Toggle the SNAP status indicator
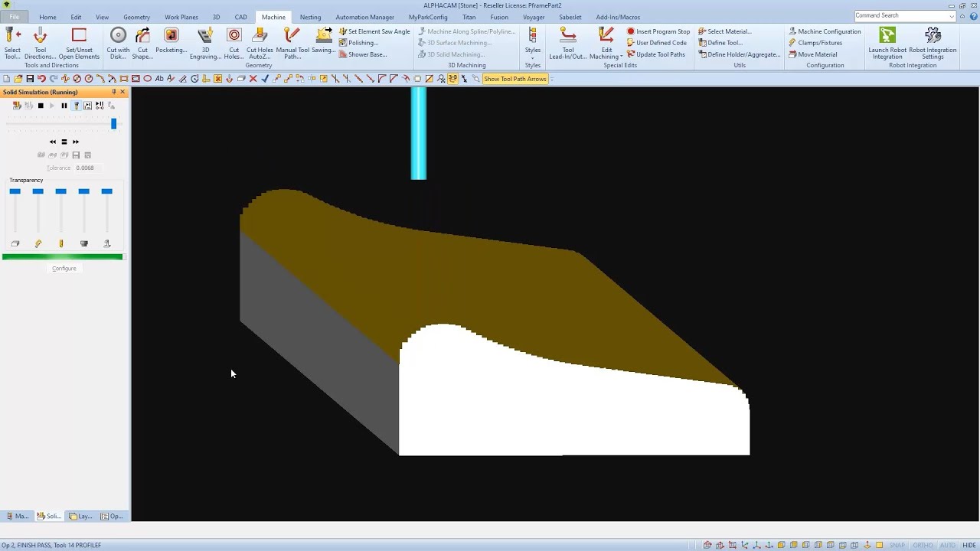This screenshot has width=980, height=551. pyautogui.click(x=897, y=545)
